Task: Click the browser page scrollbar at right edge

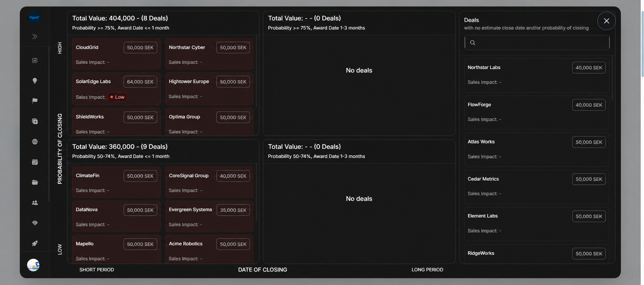Action: point(642,44)
